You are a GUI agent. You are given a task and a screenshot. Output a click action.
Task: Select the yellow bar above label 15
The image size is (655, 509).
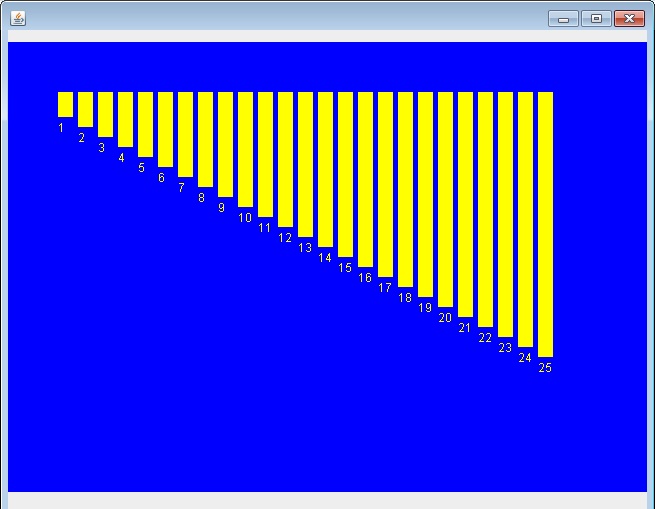click(x=345, y=174)
